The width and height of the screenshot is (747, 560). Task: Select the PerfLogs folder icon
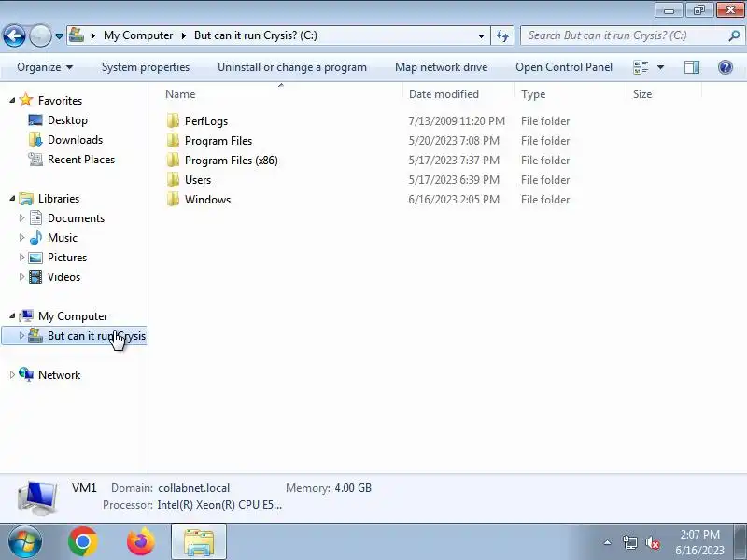click(173, 121)
